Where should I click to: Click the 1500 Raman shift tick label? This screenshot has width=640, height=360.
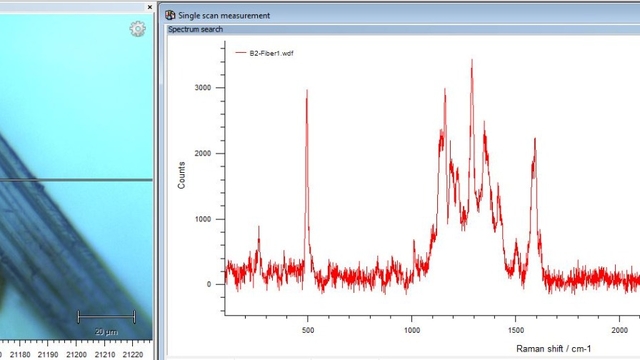pyautogui.click(x=516, y=330)
